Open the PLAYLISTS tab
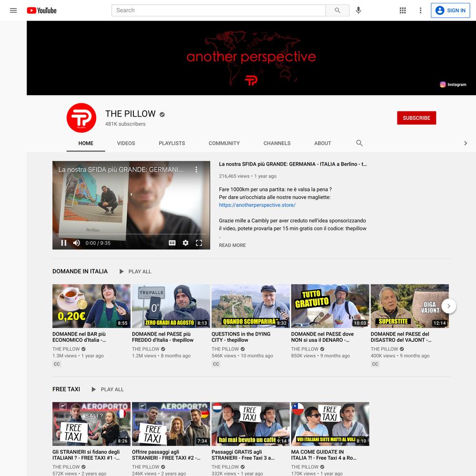This screenshot has height=476, width=476. coord(172,143)
